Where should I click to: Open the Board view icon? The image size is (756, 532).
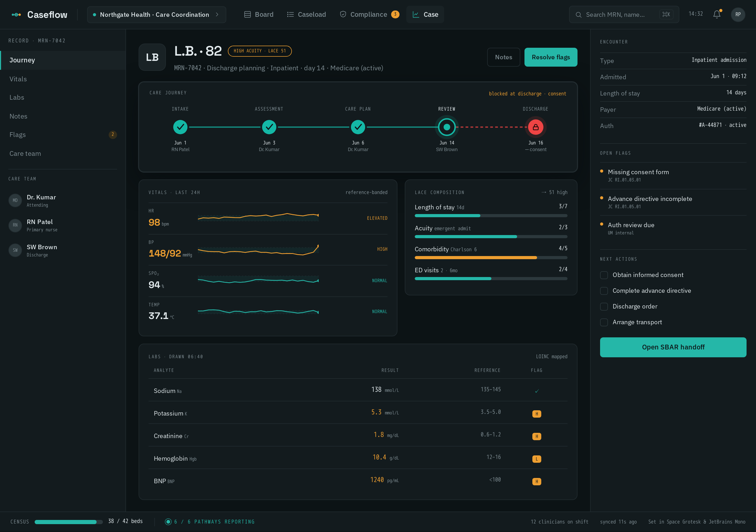[x=247, y=14]
